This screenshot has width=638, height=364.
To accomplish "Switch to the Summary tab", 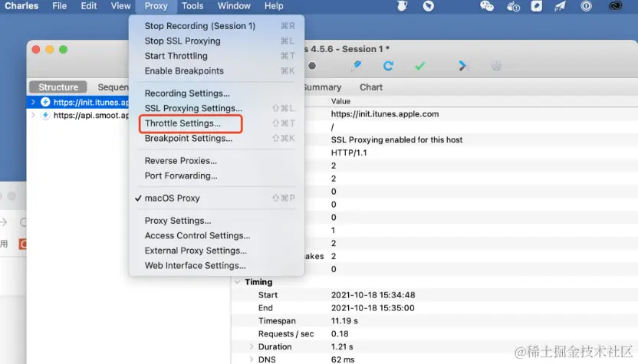I will (x=323, y=87).
